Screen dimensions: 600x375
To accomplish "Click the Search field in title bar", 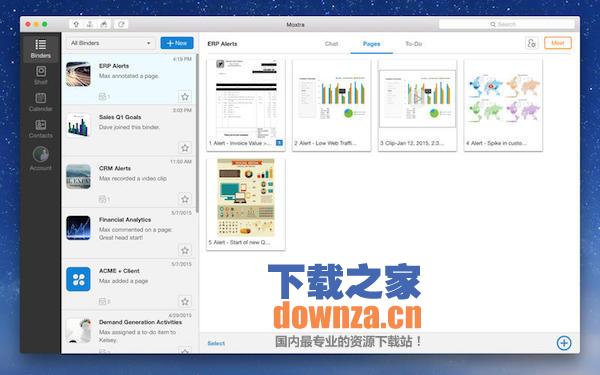I will (507, 24).
